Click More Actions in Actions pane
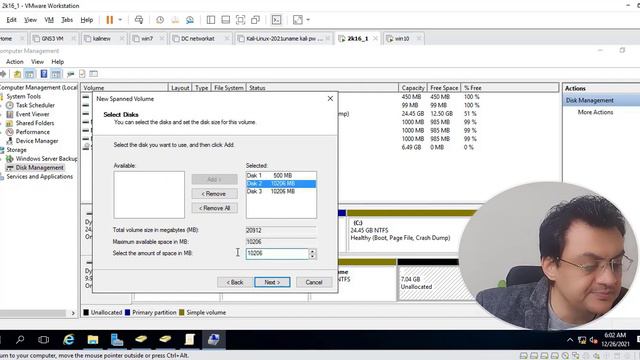Screen dimensions: 640x360 (x=595, y=112)
